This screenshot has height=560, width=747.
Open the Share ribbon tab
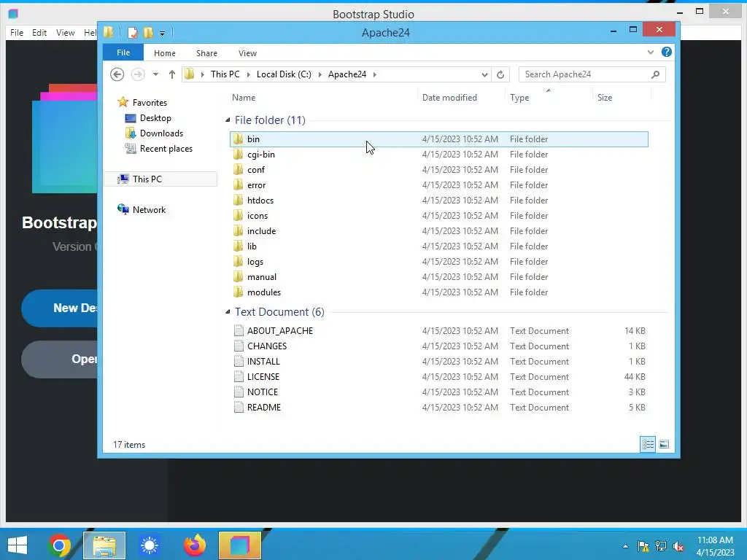point(206,52)
